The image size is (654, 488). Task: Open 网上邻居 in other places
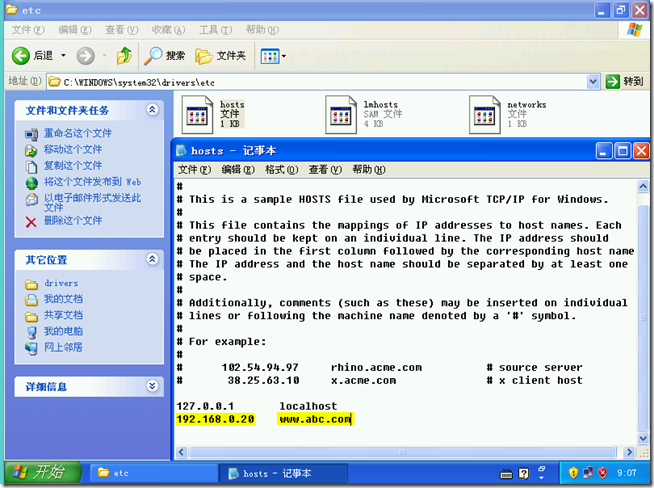63,347
